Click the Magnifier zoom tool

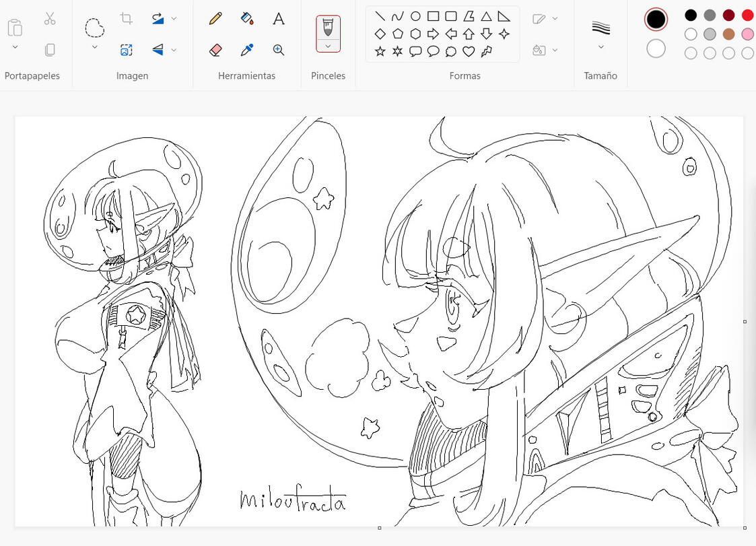tap(279, 50)
